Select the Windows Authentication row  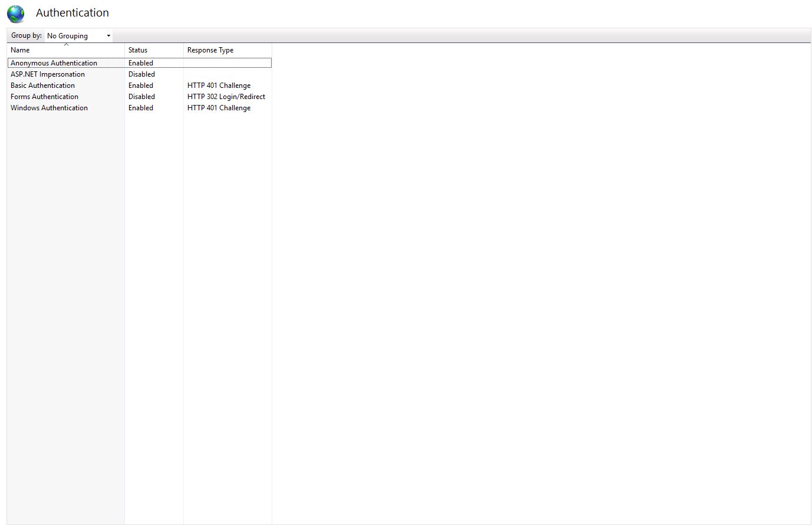140,108
